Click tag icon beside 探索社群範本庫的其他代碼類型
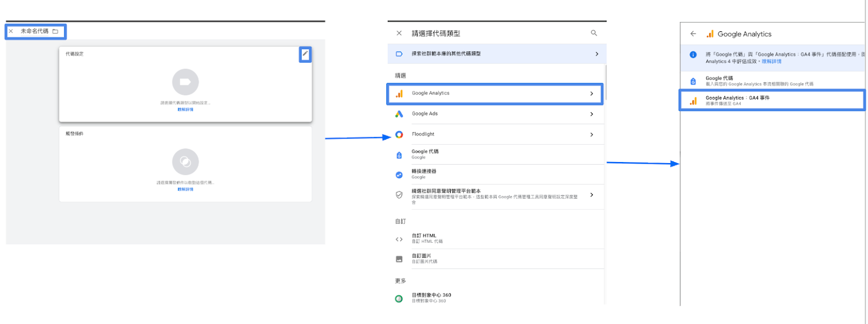The width and height of the screenshot is (868, 324). pos(399,54)
